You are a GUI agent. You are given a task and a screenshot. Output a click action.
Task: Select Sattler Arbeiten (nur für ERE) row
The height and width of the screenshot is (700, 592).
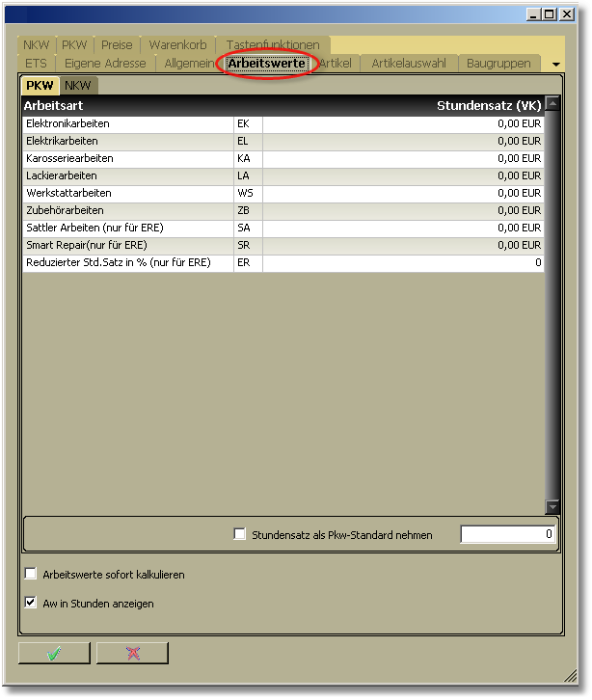coord(283,229)
